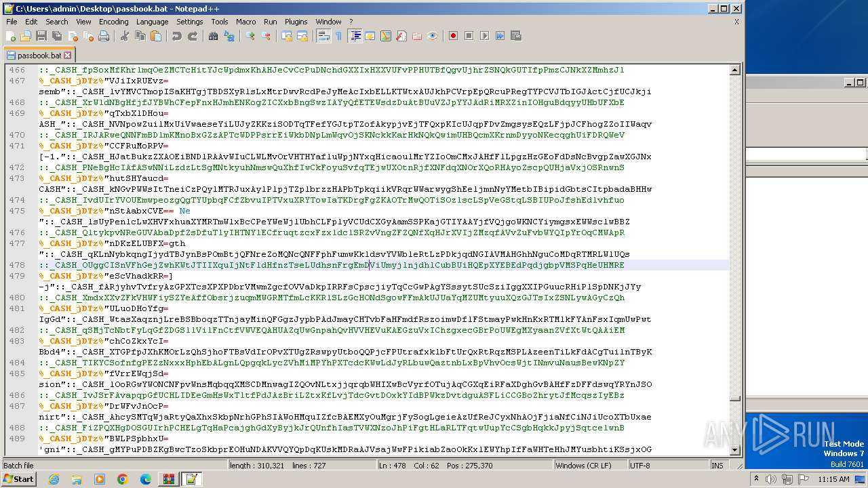
Task: Start macro recording with the red Record icon
Action: (x=454, y=36)
